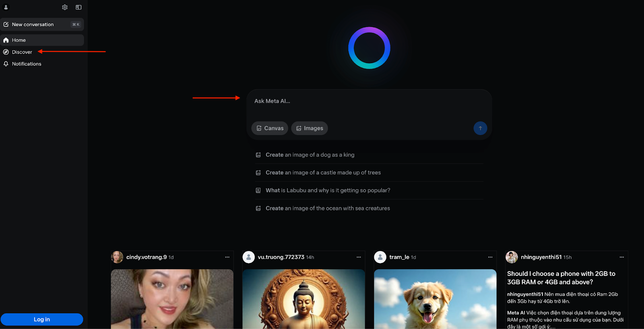Click the Home house icon
This screenshot has width=644, height=329.
click(6, 40)
